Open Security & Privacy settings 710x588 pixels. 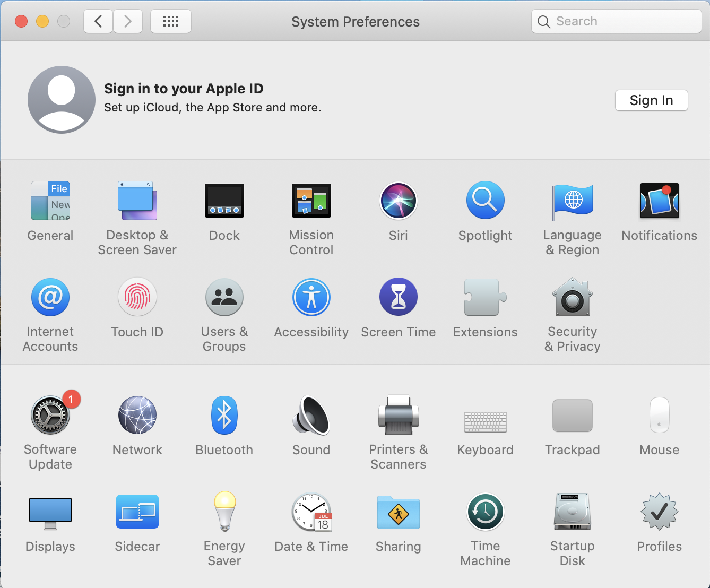[572, 298]
